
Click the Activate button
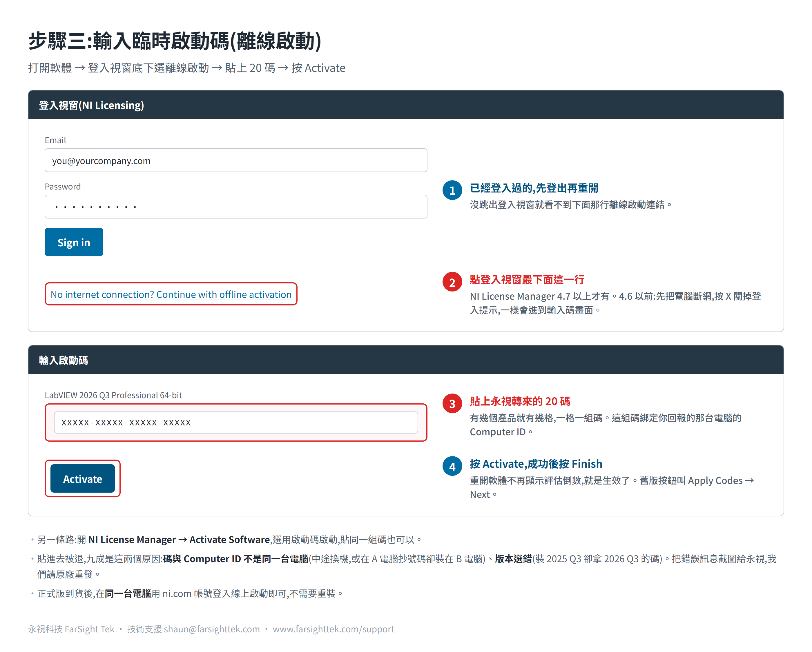coord(82,478)
